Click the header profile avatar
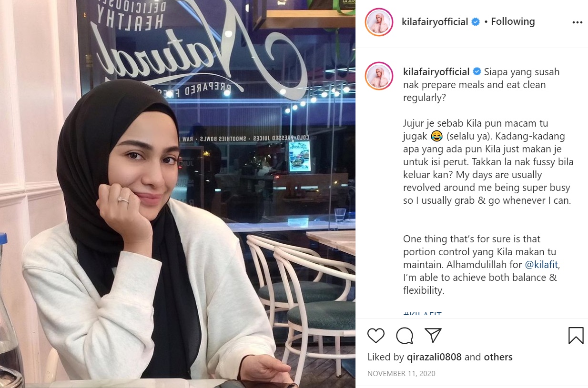588x388 pixels. (x=379, y=22)
